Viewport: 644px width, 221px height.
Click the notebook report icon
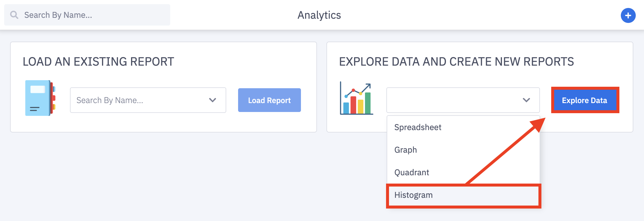(40, 98)
